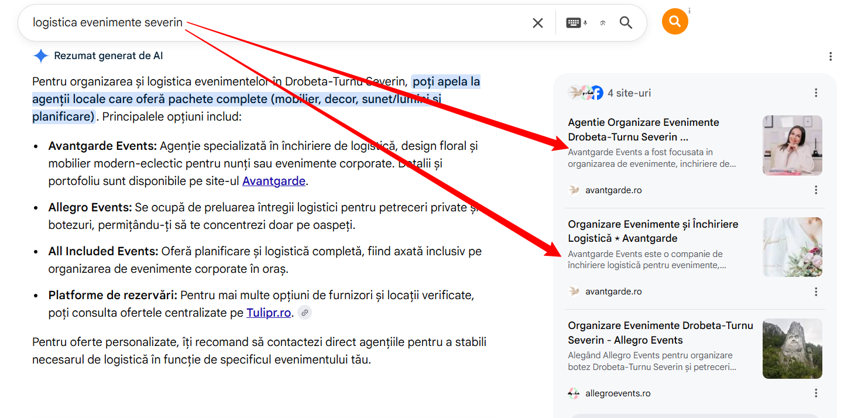868x418 pixels.
Task: Open the floral bouquet thumbnail
Action: click(792, 247)
